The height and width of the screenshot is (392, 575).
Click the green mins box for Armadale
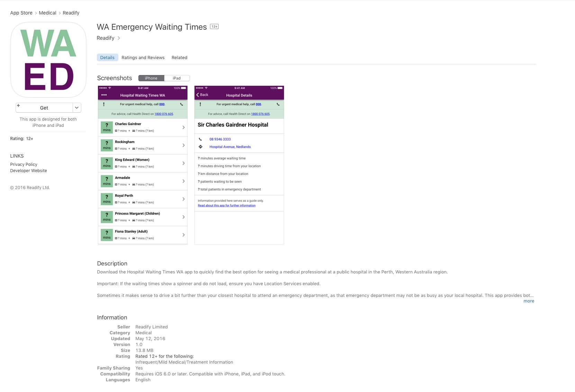click(x=107, y=181)
